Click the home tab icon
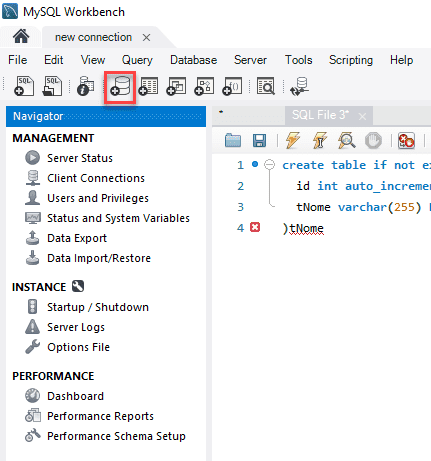This screenshot has width=431, height=461. [x=21, y=36]
